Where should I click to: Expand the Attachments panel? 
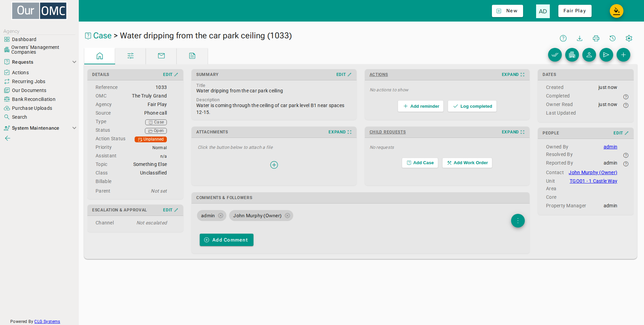tap(340, 132)
